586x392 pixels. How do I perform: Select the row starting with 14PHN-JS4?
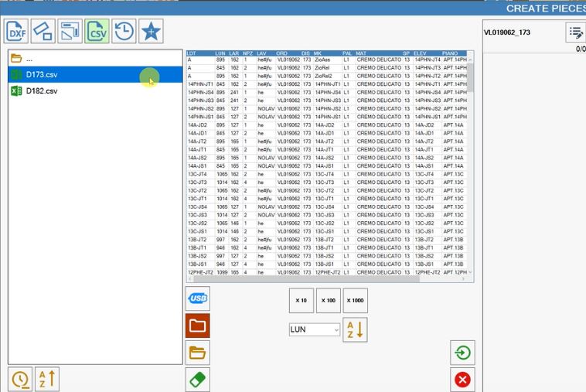(x=327, y=93)
